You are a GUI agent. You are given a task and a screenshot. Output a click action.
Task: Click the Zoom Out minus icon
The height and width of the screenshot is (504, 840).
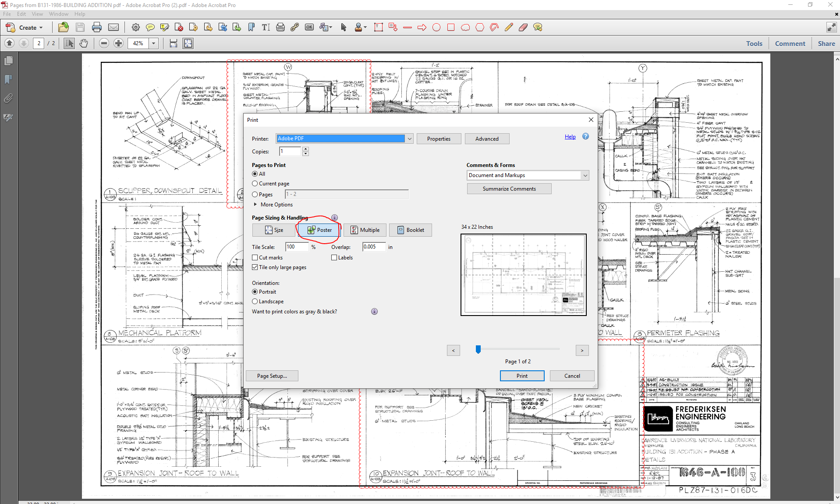[x=104, y=43]
